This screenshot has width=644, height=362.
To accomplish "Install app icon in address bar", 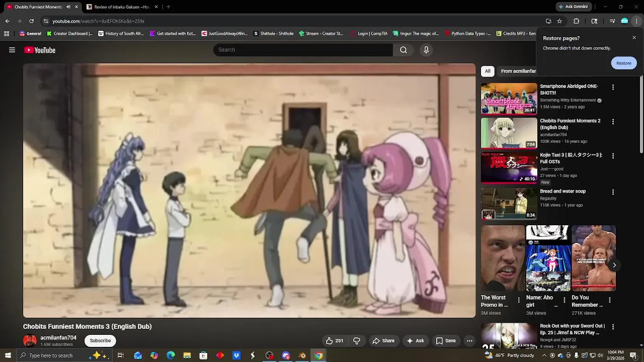I will (548, 21).
